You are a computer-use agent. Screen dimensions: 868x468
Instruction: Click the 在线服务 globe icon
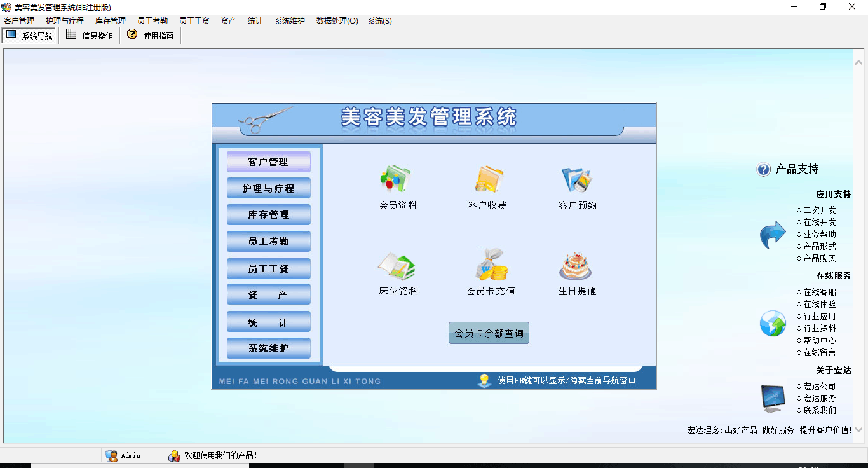(773, 324)
